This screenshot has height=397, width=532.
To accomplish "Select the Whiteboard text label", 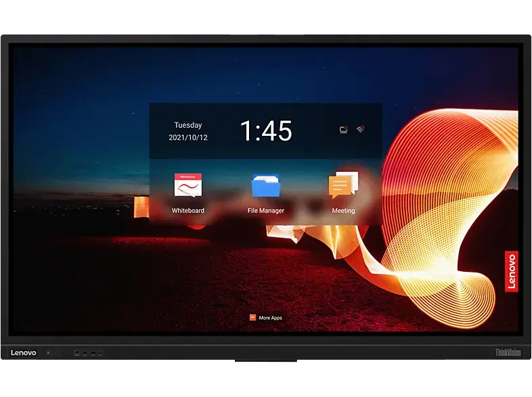I will click(187, 211).
